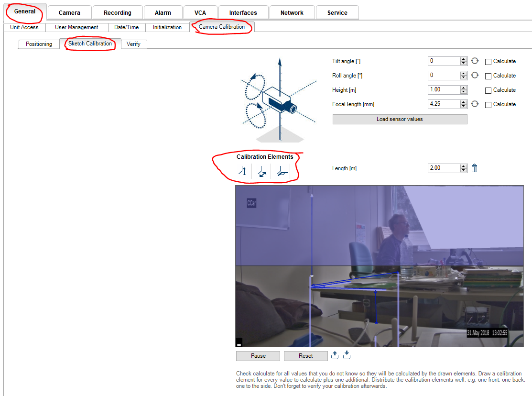Screen dimensions: 532x396
Task: Enable Calculate checkbox for Height
Action: (488, 90)
